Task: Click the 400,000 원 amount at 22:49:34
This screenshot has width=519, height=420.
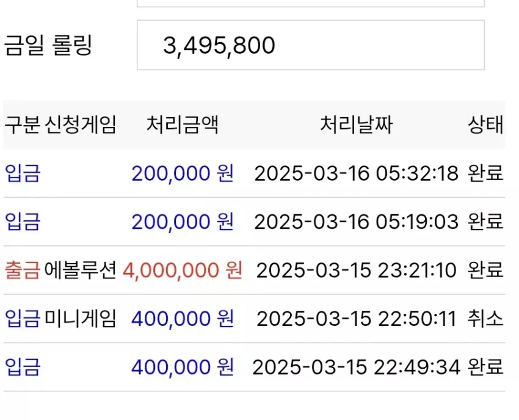Action: point(183,367)
